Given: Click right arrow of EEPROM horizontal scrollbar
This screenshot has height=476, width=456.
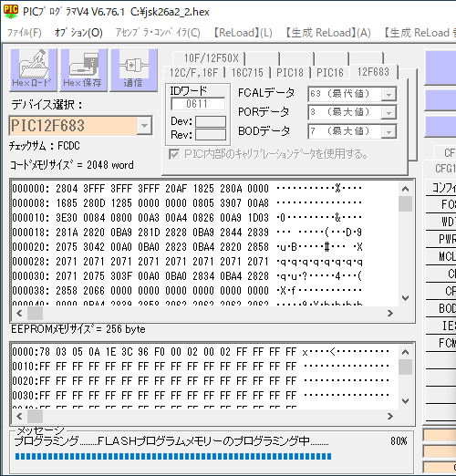Looking at the screenshot, I should pos(390,416).
